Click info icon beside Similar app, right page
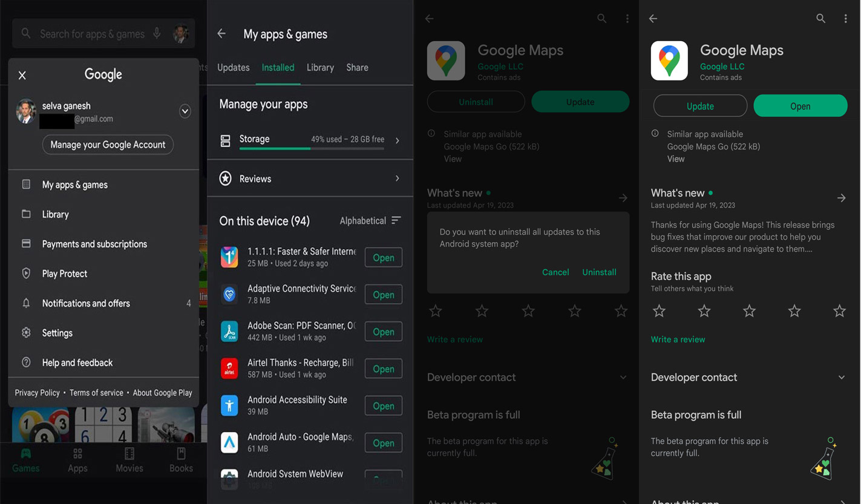The image size is (861, 504). click(x=655, y=134)
